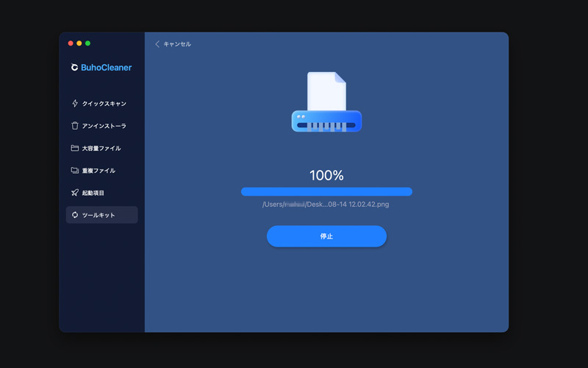
Task: Click the Uninstaller trash can icon
Action: [x=75, y=125]
